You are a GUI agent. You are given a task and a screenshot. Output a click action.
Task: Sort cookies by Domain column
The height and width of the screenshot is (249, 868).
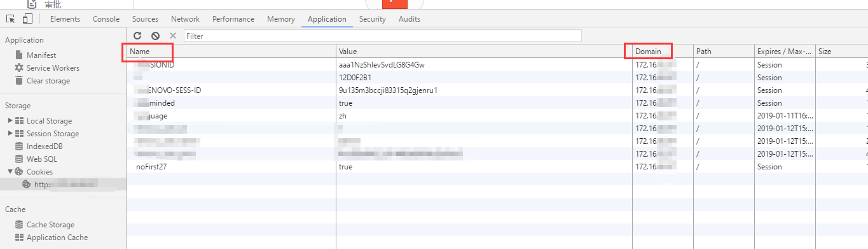coord(663,51)
